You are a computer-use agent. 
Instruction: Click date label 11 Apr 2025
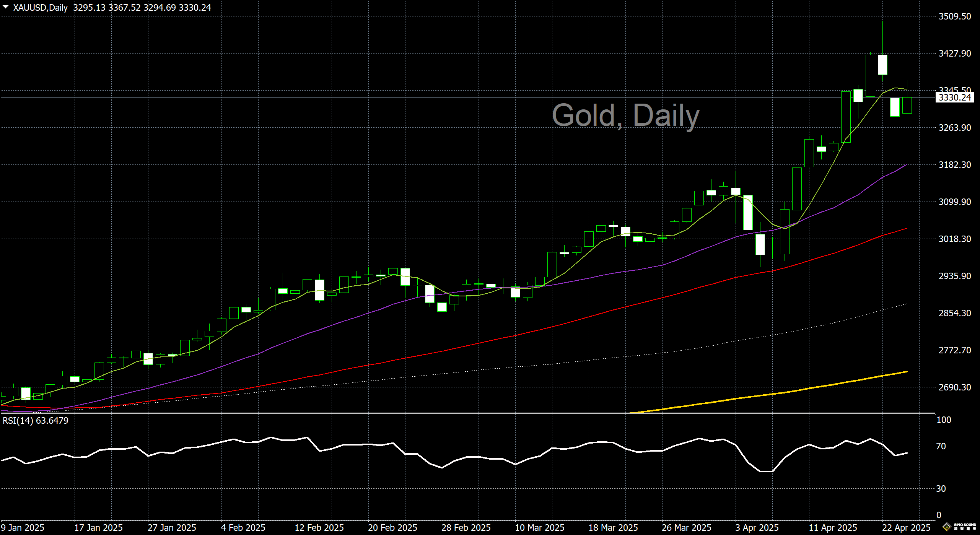(x=833, y=528)
